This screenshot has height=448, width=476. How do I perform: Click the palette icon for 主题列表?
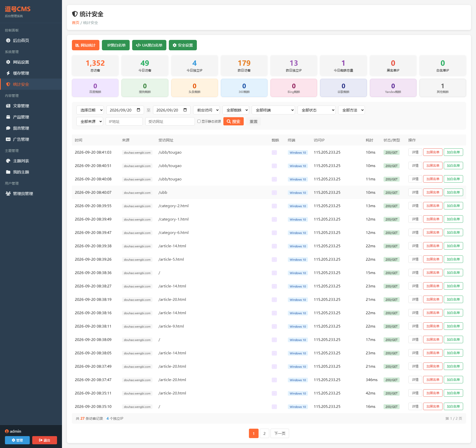pos(8,161)
